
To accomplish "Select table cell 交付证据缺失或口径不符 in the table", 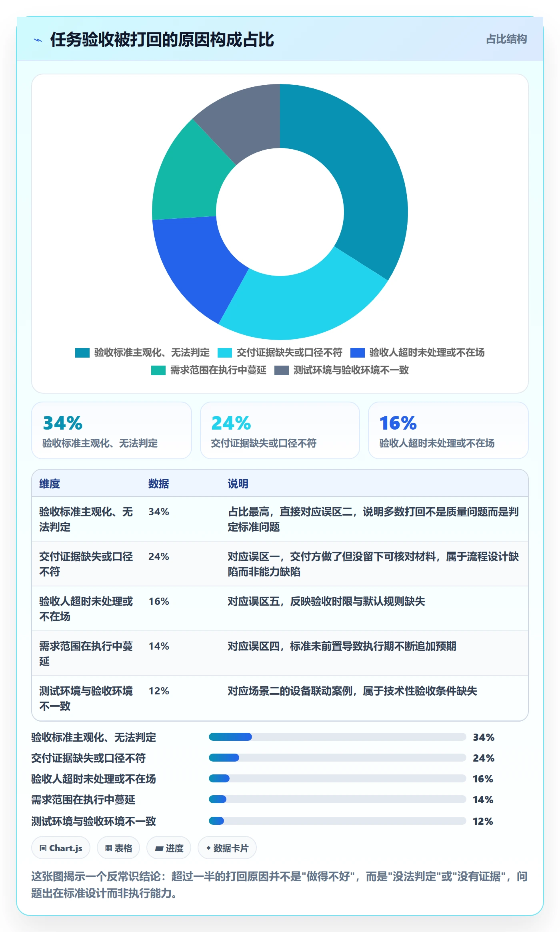I will click(x=86, y=564).
